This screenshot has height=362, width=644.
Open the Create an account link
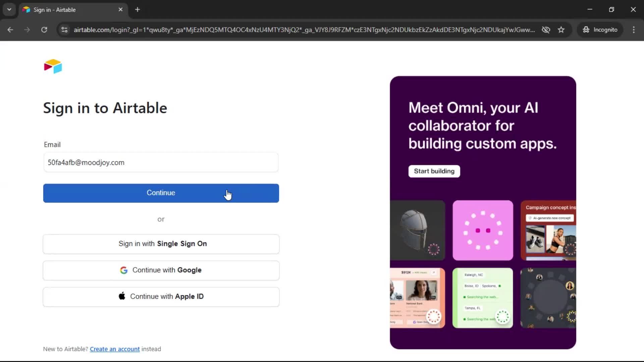pyautogui.click(x=115, y=349)
